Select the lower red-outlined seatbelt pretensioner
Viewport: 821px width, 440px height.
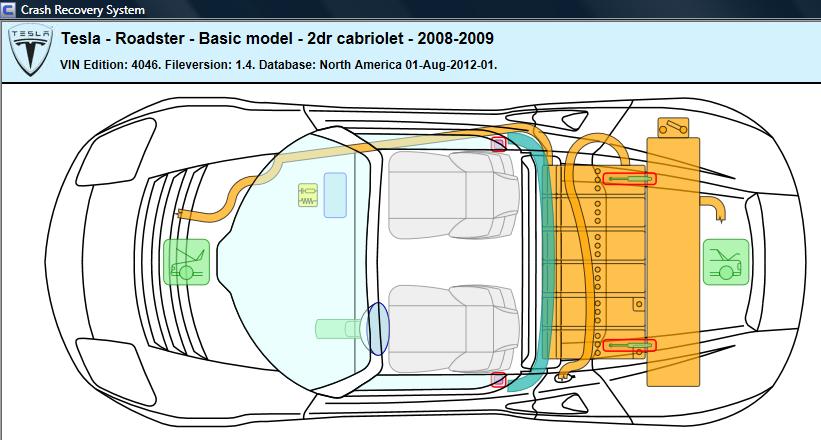point(629,345)
